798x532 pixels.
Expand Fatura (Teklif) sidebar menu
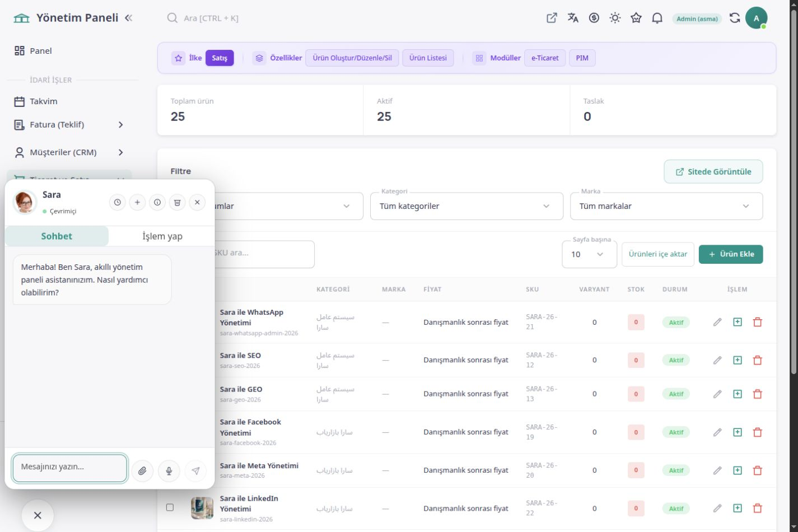point(69,125)
